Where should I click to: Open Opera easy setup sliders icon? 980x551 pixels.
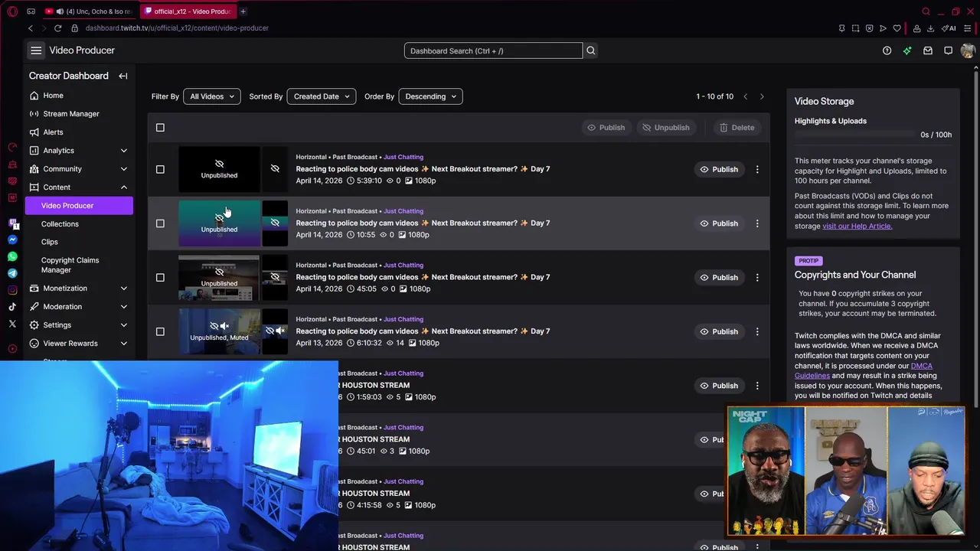coord(967,28)
